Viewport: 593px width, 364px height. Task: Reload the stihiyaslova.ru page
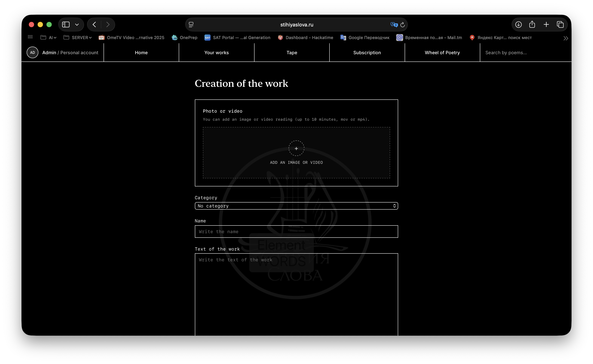point(402,25)
